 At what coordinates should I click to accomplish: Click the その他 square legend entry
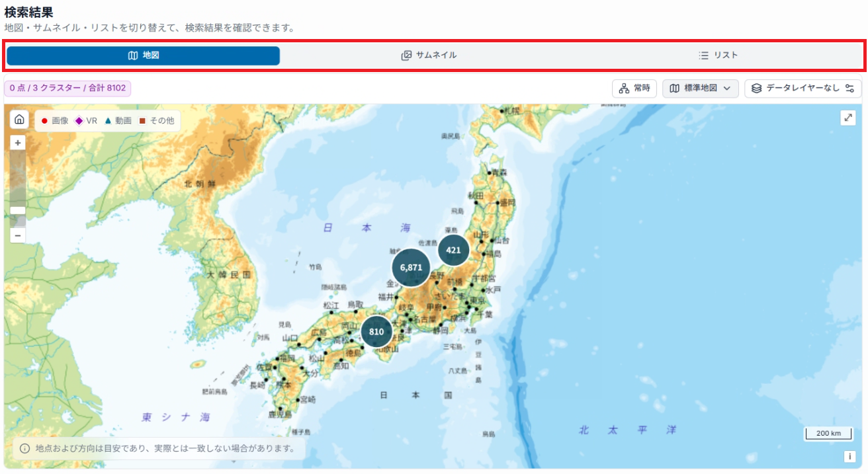point(156,121)
